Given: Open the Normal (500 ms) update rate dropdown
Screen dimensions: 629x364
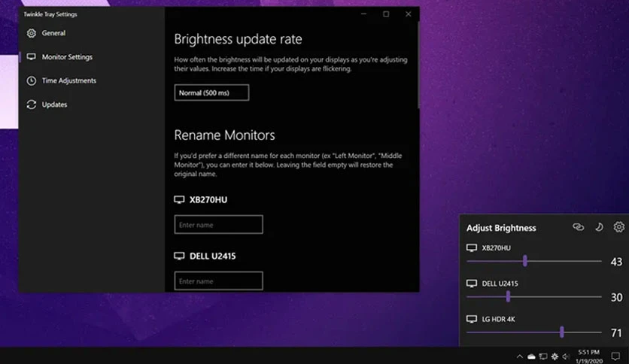Looking at the screenshot, I should (x=211, y=93).
